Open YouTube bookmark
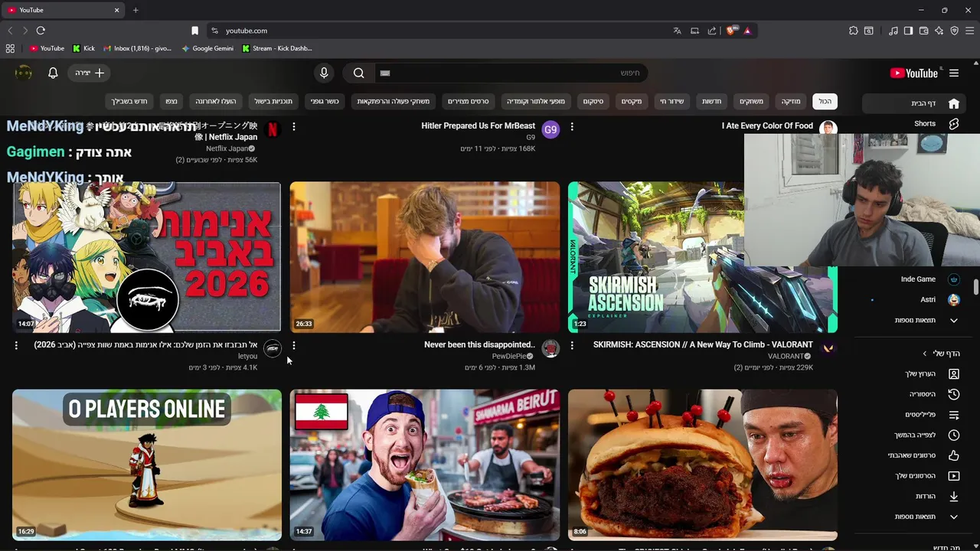Viewport: 980px width, 551px height. pos(47,48)
